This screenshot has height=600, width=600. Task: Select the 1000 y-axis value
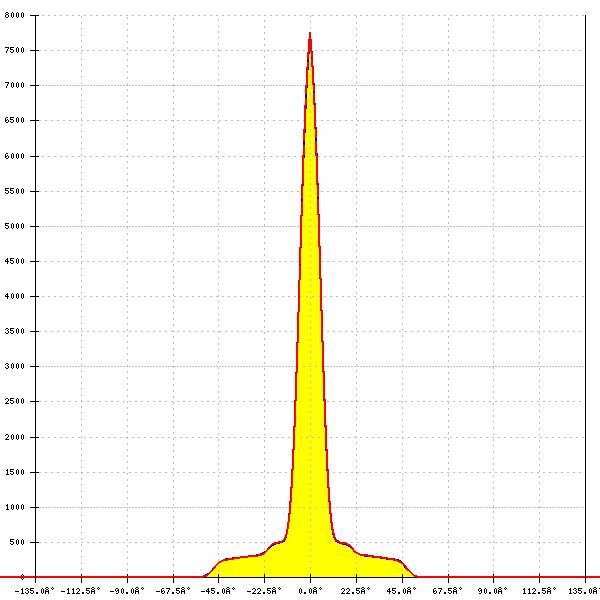pyautogui.click(x=15, y=507)
